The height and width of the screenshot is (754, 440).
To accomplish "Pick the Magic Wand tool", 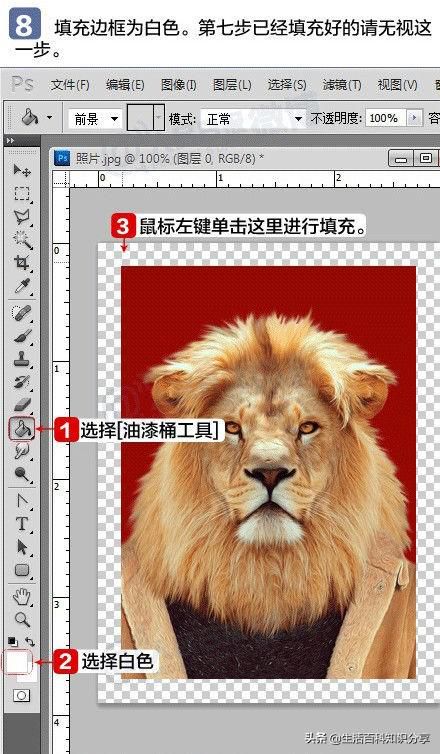I will point(22,239).
